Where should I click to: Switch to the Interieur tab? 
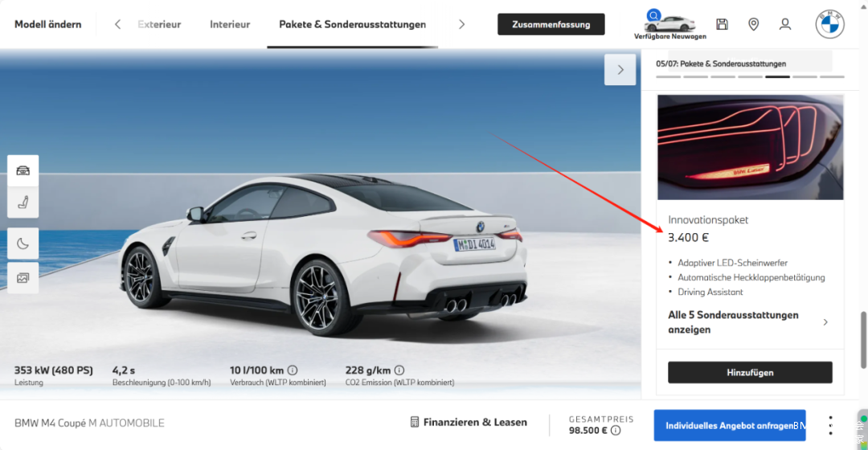coord(230,24)
